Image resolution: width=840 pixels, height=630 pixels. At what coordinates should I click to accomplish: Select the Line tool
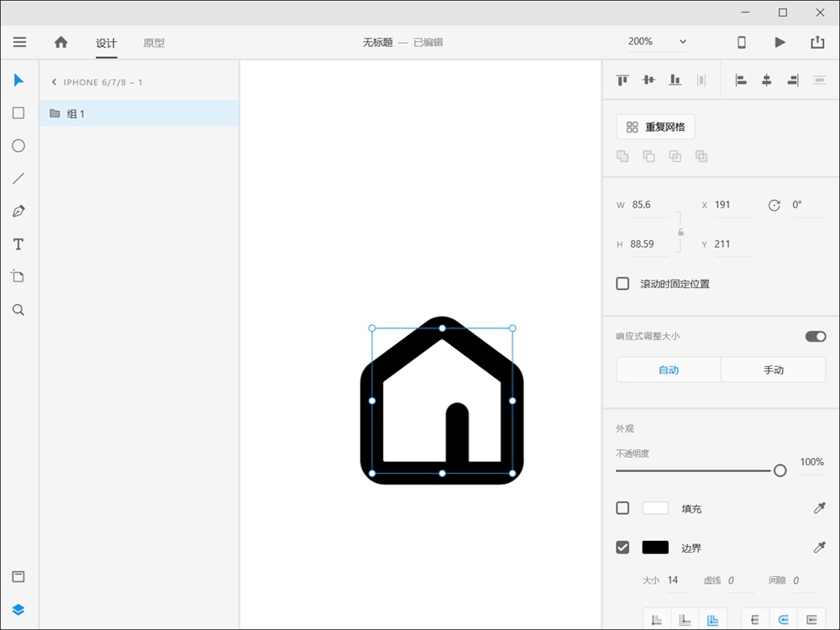pos(18,178)
